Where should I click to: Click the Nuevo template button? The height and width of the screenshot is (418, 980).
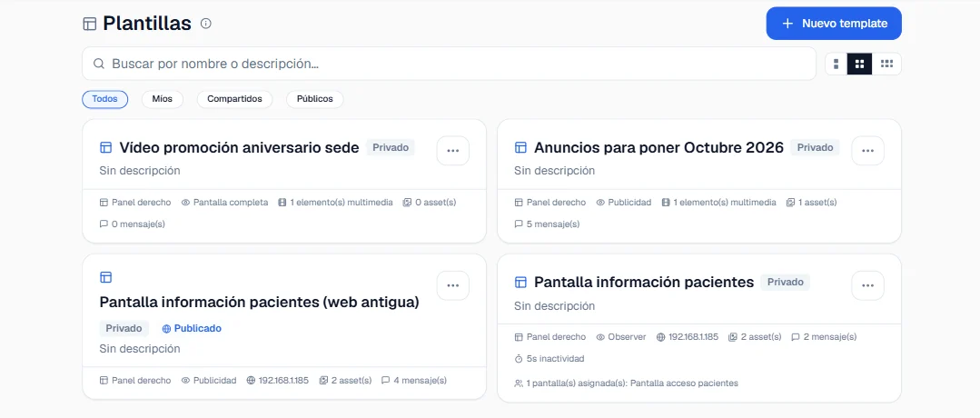(x=834, y=24)
